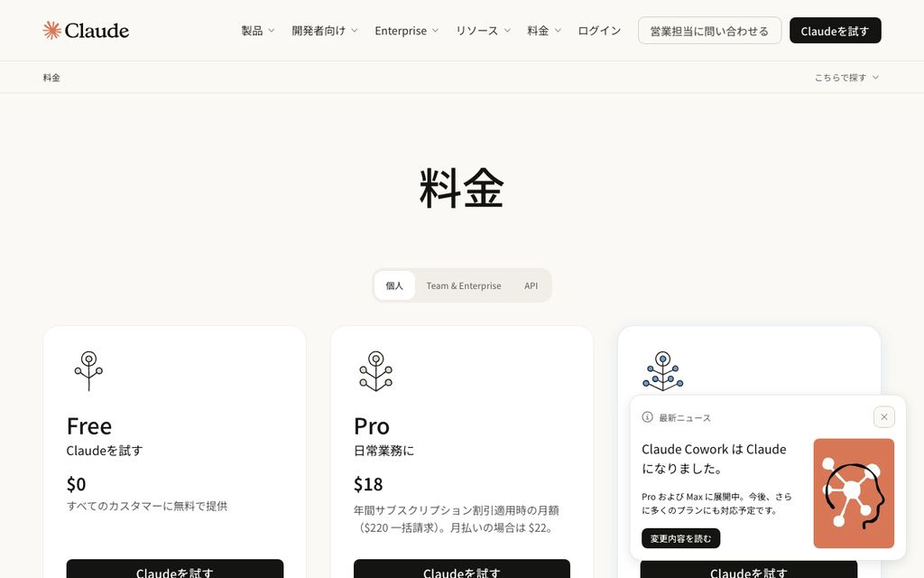
Task: Select the 個人 tab
Action: coord(394,285)
